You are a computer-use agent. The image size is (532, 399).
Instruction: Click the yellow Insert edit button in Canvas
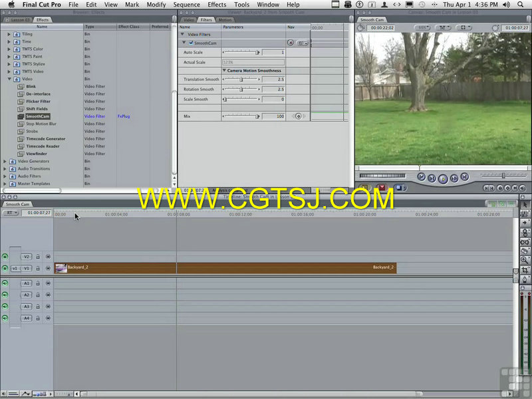tap(364, 188)
